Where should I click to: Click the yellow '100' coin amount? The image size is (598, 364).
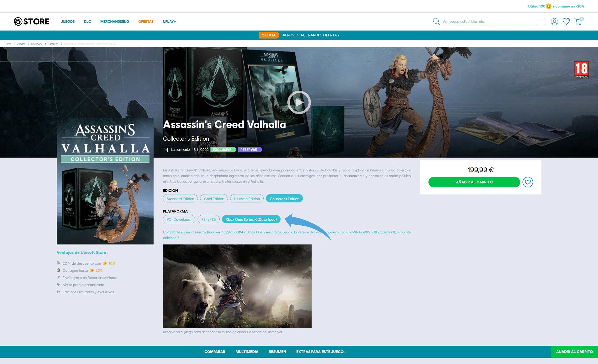pos(112,263)
